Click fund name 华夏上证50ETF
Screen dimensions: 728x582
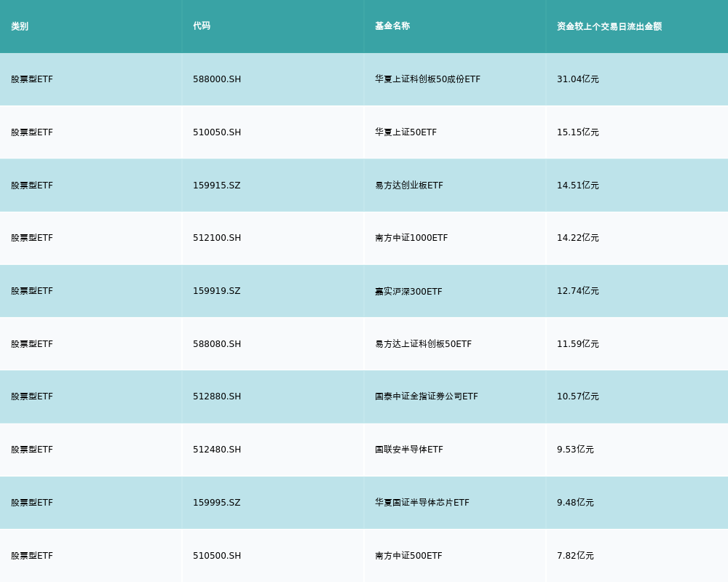coord(405,132)
